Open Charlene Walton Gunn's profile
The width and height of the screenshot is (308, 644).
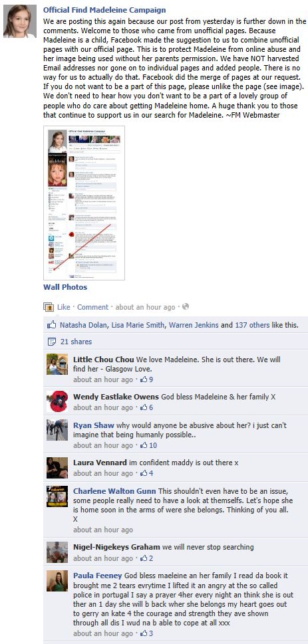coord(114,490)
